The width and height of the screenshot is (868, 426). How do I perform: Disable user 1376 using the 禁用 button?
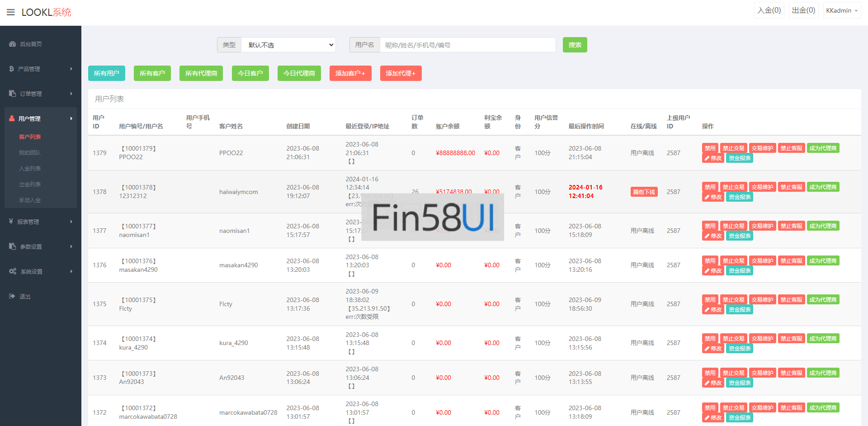click(x=710, y=260)
